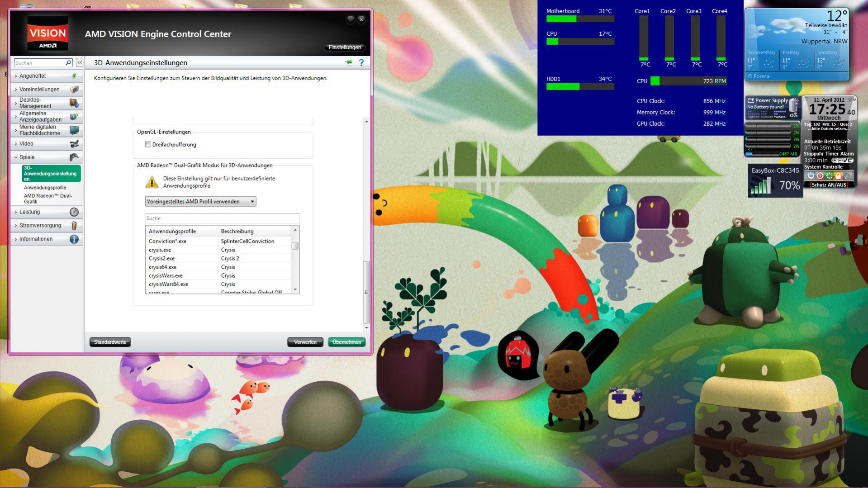Click the Desktop-Management monitor icon
Screen dimensions: 868x488
74,103
